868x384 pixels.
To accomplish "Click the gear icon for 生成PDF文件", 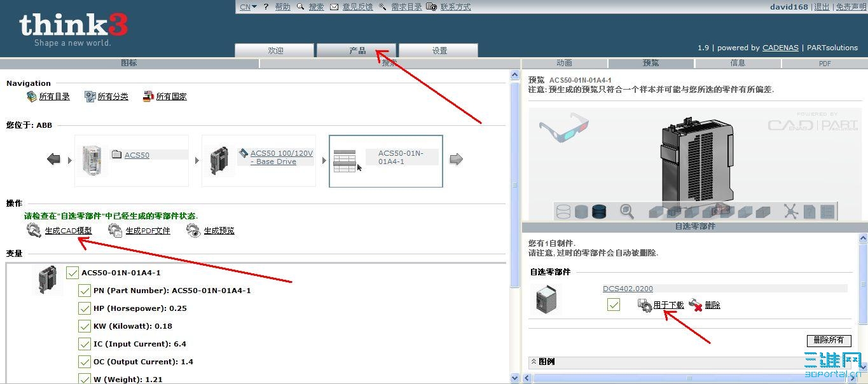I will pos(115,230).
